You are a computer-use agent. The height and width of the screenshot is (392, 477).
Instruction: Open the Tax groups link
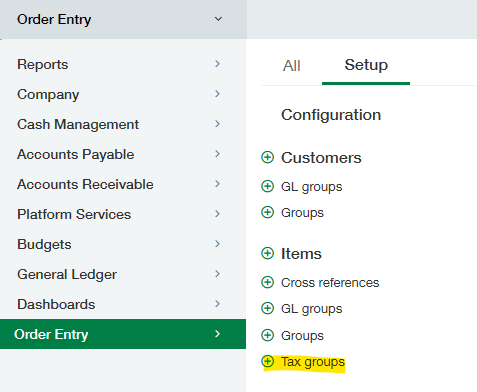pyautogui.click(x=313, y=362)
